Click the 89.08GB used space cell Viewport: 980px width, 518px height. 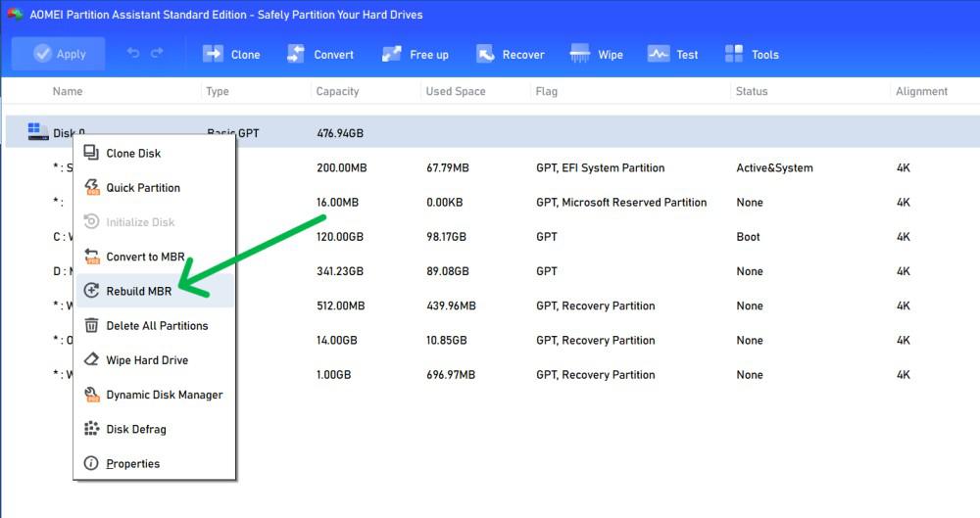[448, 270]
